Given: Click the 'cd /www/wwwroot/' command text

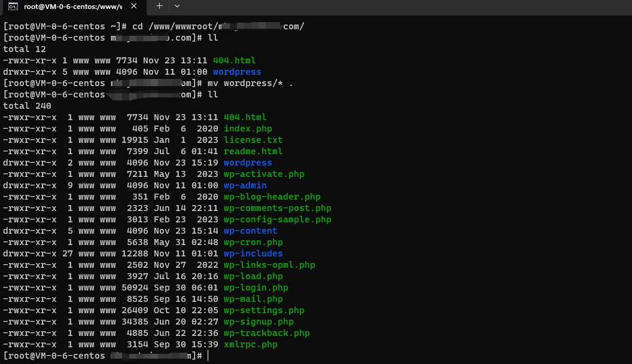Looking at the screenshot, I should 175,26.
